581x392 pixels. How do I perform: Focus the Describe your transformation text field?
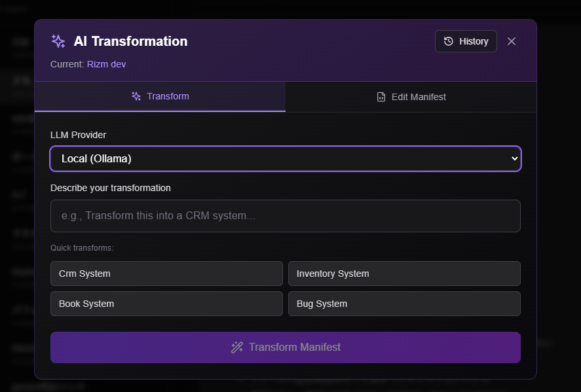pos(285,216)
